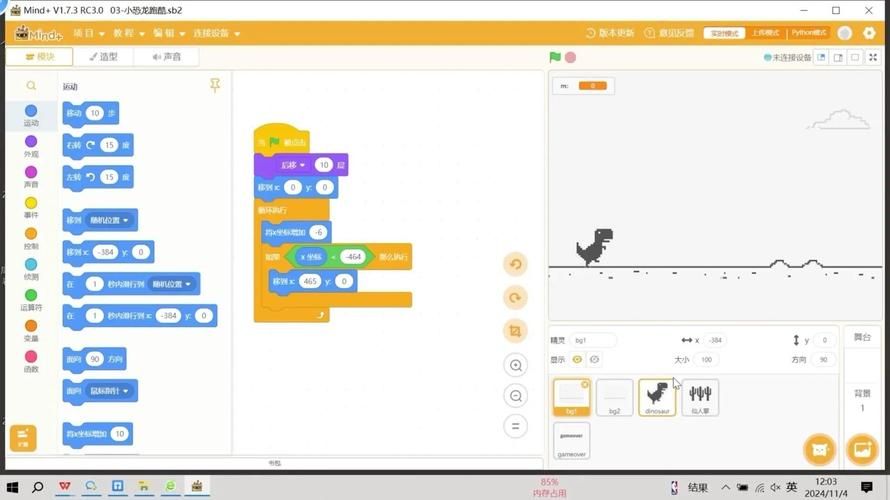Screen dimensions: 890x500
Task: Expand the 连接设备 (Connect device) dropdown
Action: tap(217, 33)
